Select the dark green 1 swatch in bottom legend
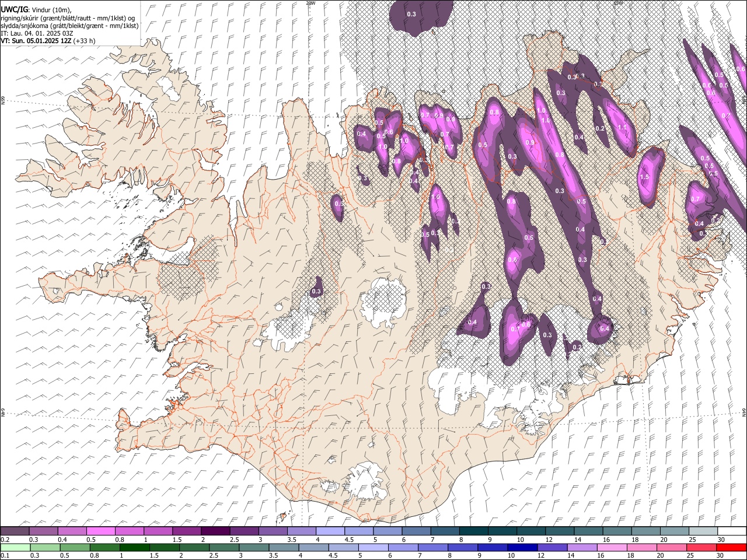Viewport: 747px width, 560px height. coord(134,548)
